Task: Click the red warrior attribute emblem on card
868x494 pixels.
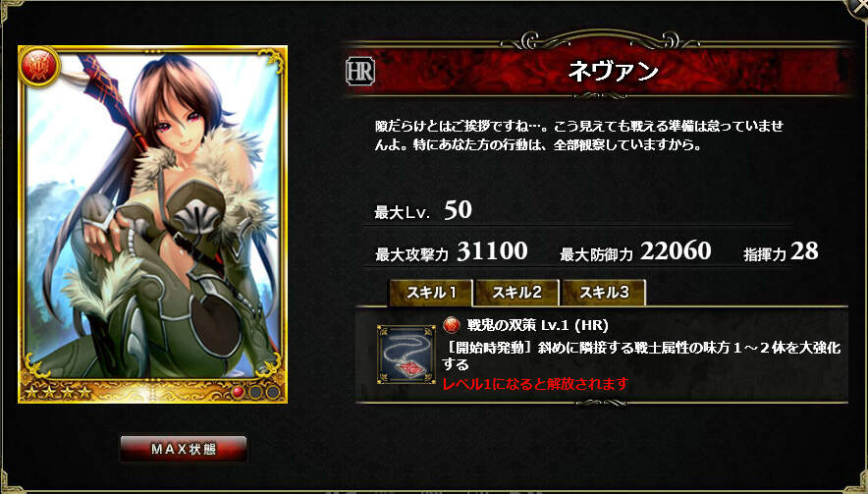Action: [x=38, y=67]
